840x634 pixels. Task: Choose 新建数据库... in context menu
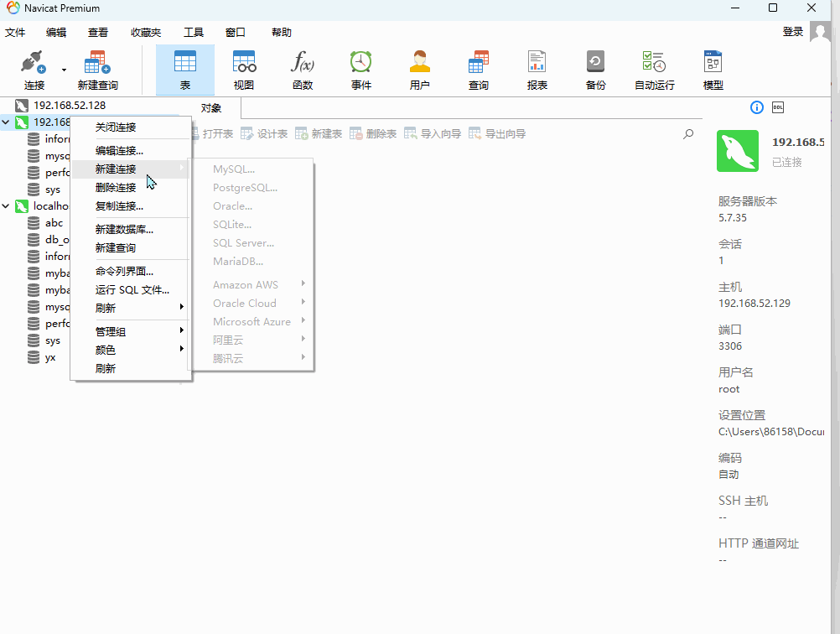coord(131,230)
